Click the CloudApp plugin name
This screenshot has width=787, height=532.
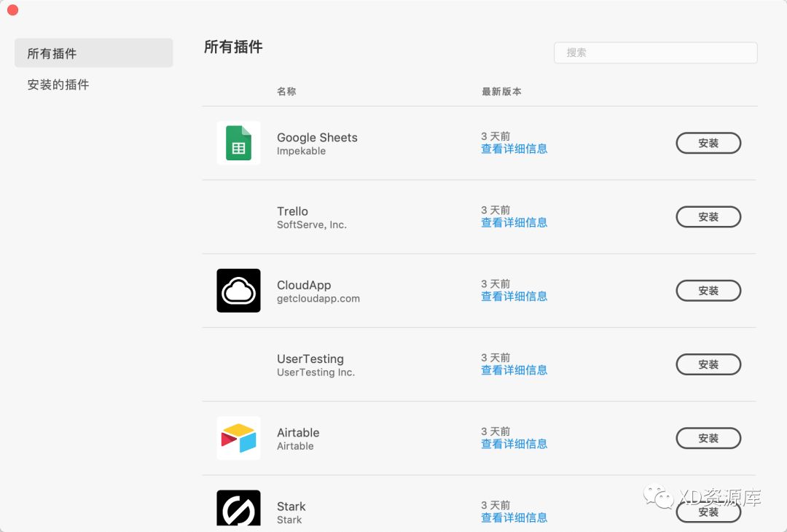pos(304,285)
